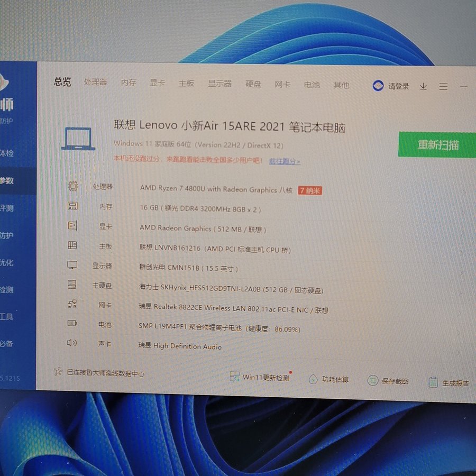Follow the 前往跑分 link
The width and height of the screenshot is (476, 476).
tap(285, 161)
